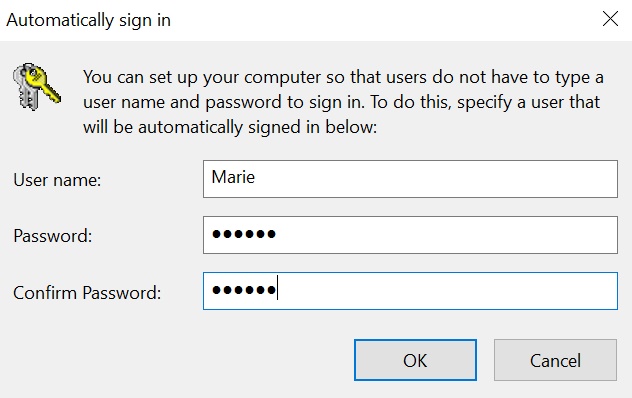Click the "user name and password to sign in" line
This screenshot has width=632, height=398.
click(x=341, y=102)
